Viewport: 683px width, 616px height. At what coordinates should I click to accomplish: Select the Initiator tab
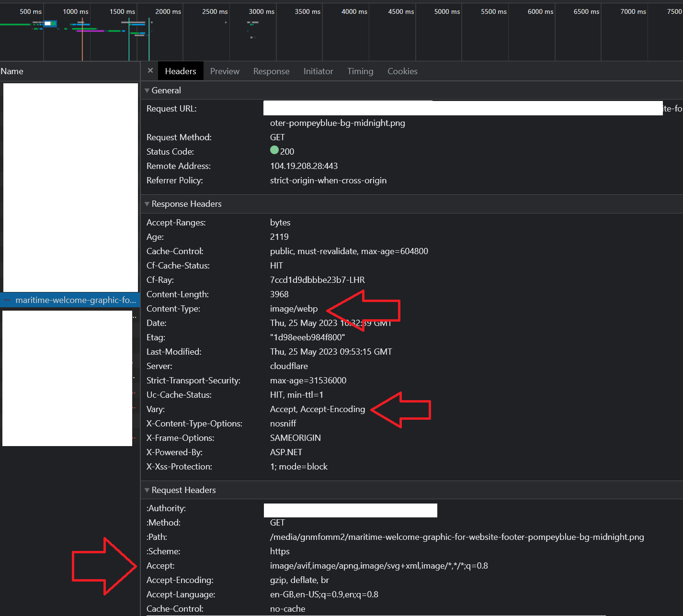coord(318,71)
